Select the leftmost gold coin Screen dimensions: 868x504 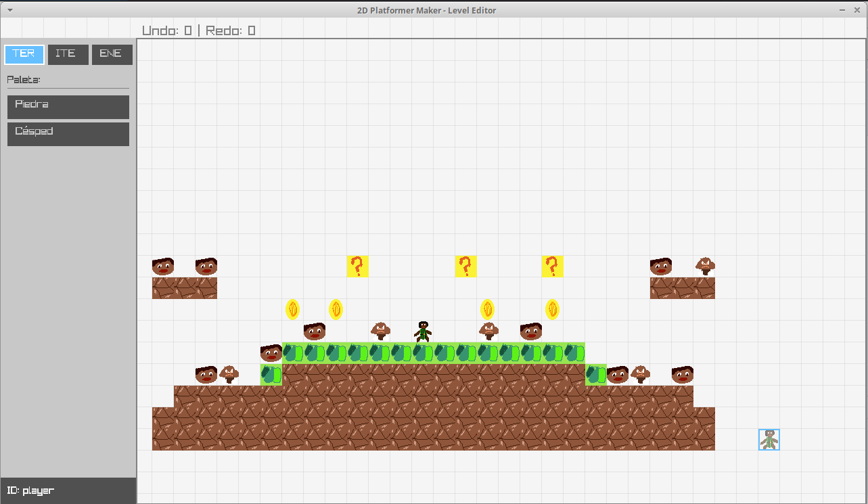293,310
